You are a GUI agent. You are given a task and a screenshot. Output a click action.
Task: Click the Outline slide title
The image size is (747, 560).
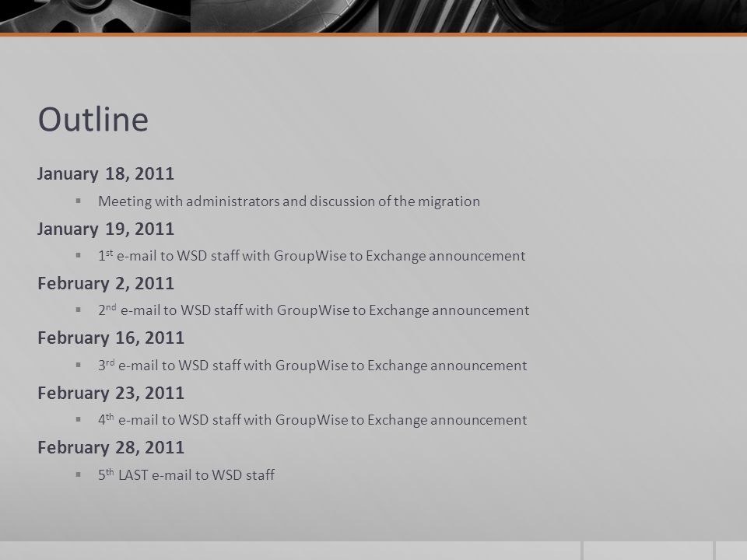[93, 119]
